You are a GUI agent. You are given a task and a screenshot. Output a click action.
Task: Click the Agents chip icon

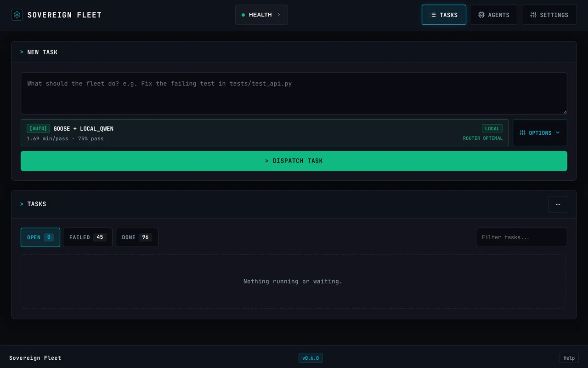(x=481, y=15)
